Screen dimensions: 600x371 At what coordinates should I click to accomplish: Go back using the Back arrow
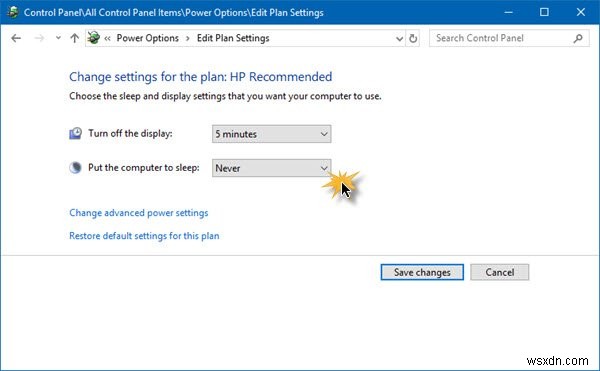(x=16, y=38)
